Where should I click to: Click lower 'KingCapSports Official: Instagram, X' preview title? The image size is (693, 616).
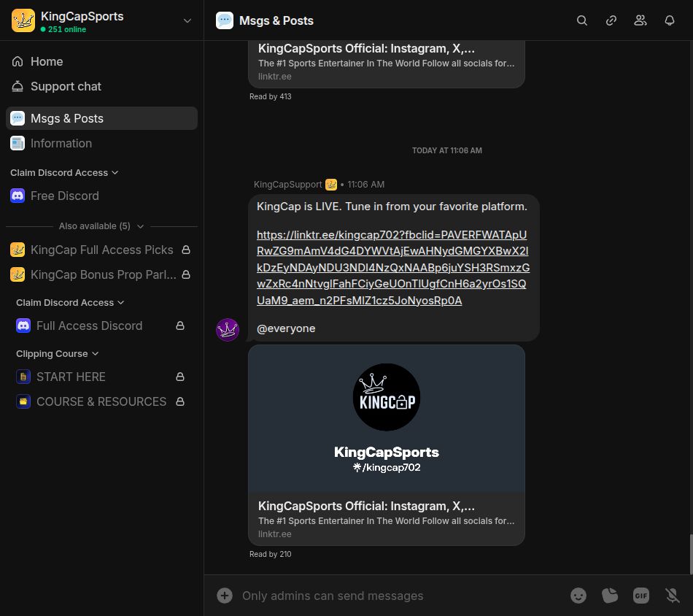pyautogui.click(x=366, y=506)
